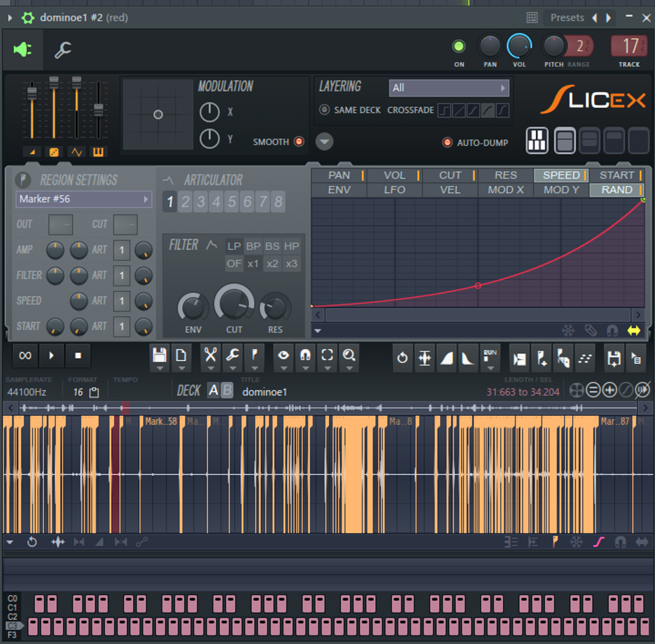This screenshot has height=644, width=655.
Task: Toggle the SMOOTH modulation LED
Action: coord(299,141)
